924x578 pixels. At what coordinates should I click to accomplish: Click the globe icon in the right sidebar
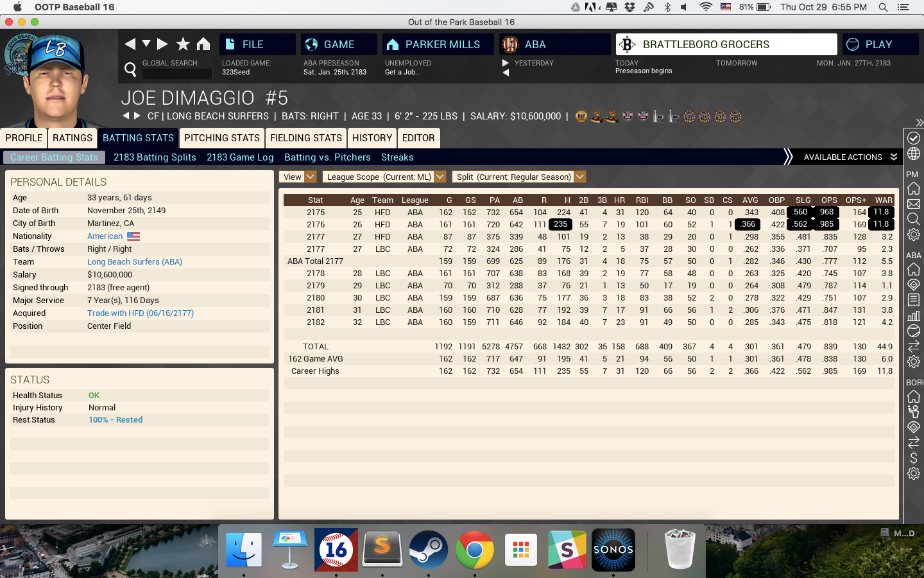pyautogui.click(x=914, y=154)
